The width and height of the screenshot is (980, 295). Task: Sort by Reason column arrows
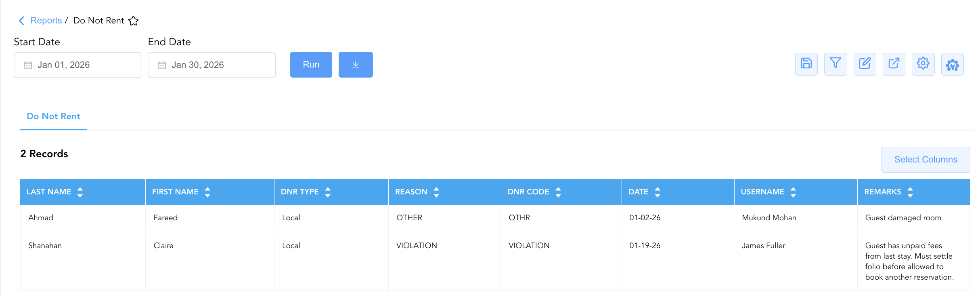(436, 192)
